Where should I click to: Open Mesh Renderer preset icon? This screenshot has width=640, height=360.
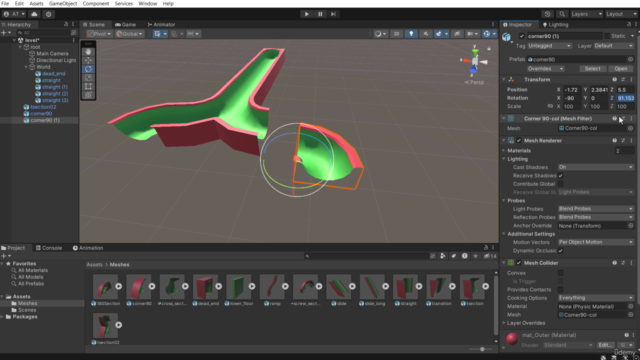tap(623, 140)
